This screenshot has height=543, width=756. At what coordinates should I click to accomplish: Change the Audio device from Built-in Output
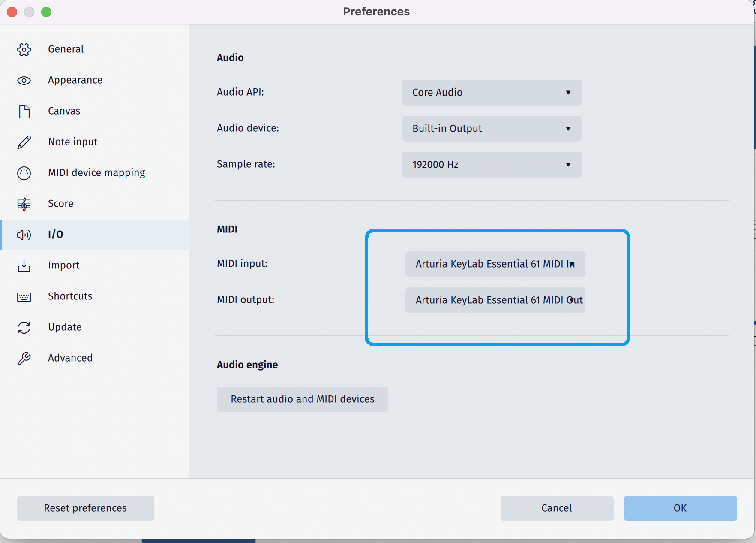(x=491, y=128)
